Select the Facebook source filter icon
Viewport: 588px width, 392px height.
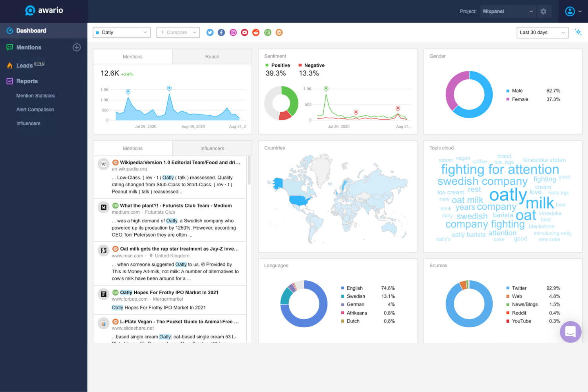coord(221,32)
